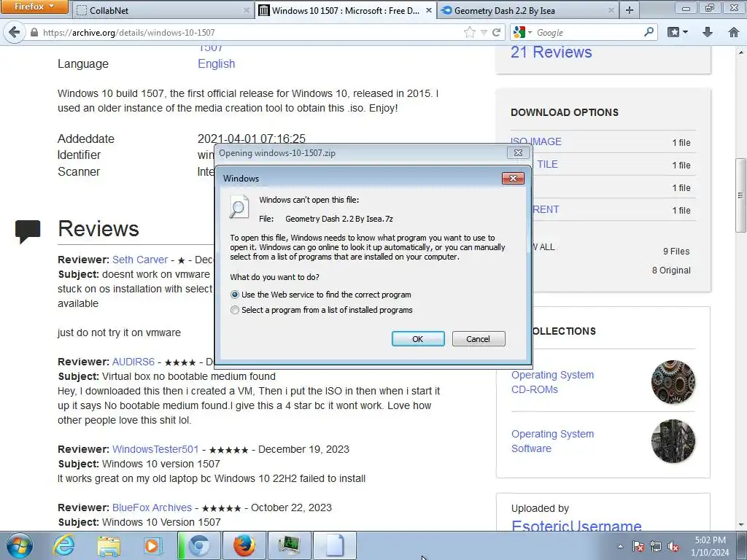Click Cancel in the Windows dialog
Screen dimensions: 747x560
pos(479,338)
